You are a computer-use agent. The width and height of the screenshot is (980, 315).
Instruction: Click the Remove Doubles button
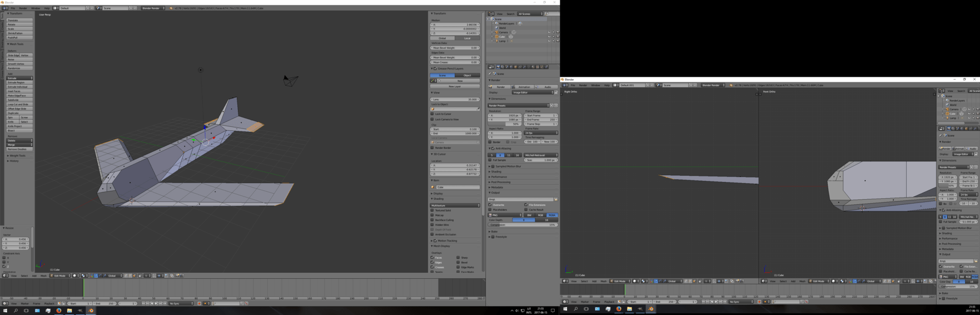coord(19,149)
